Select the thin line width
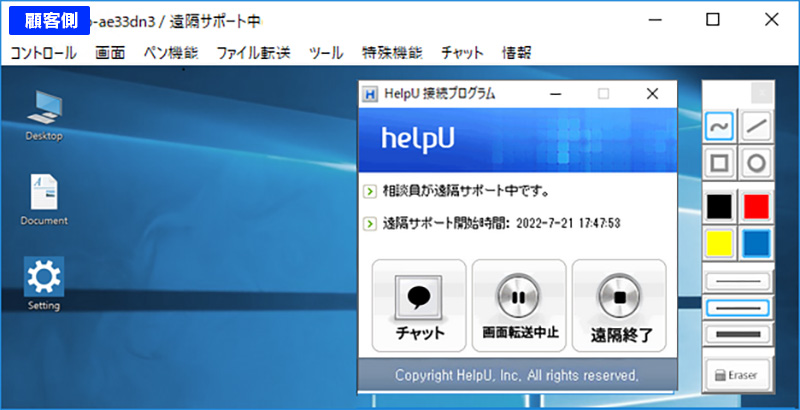The width and height of the screenshot is (800, 410). point(738,281)
